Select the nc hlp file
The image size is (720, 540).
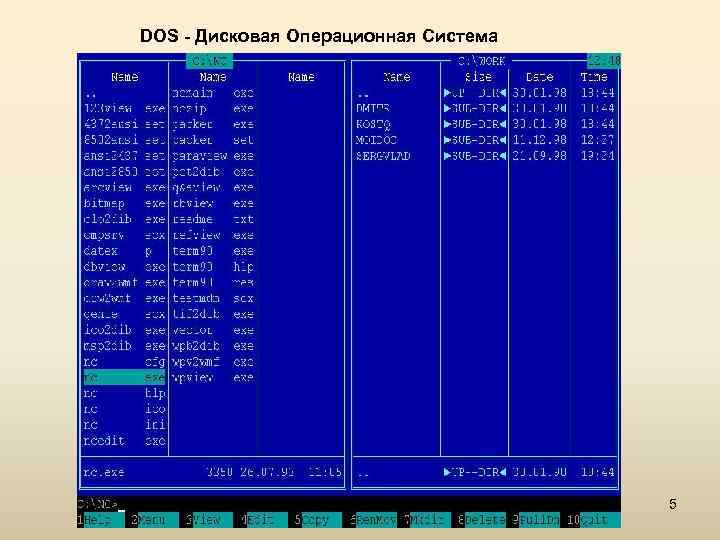coord(124,393)
